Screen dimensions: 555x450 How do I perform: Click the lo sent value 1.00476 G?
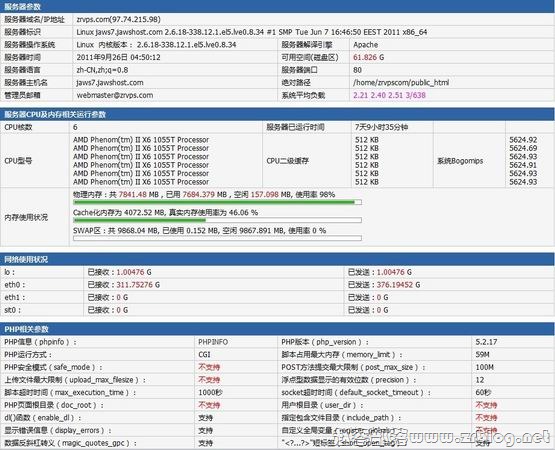coord(394,272)
